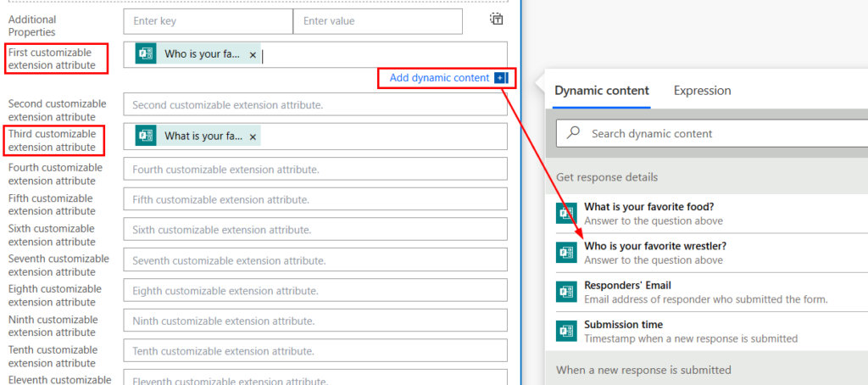Select the Dynamic content tab
Viewport: 868px width, 385px height.
[601, 91]
